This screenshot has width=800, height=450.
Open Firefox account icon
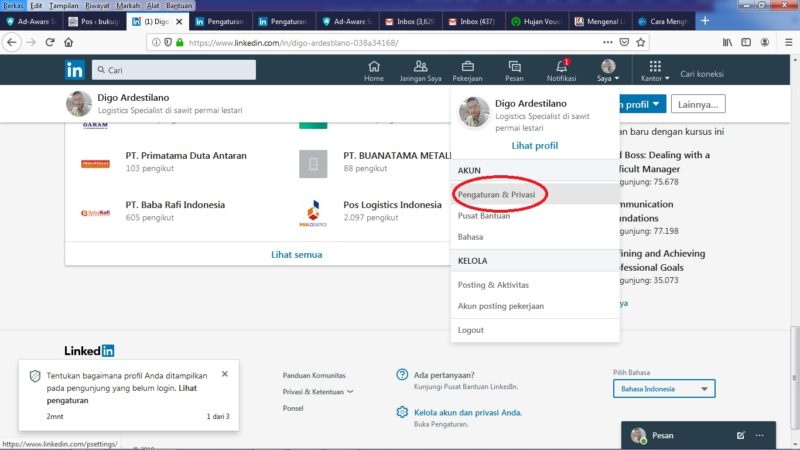click(x=764, y=42)
